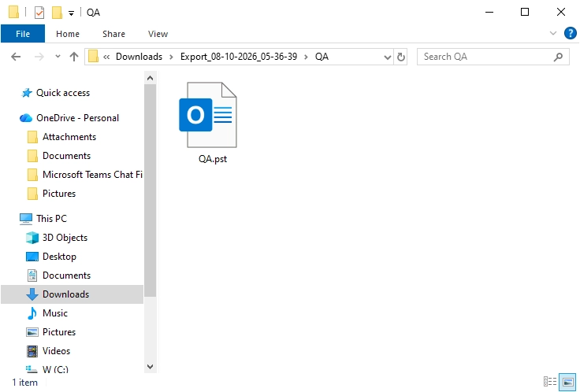
Task: Open Documents folder under OneDrive
Action: 66,156
